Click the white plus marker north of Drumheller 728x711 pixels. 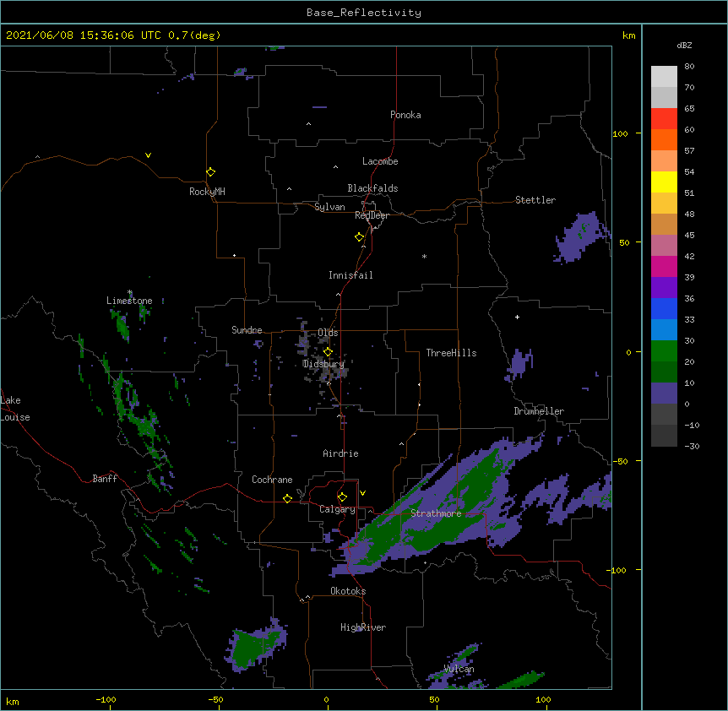tap(517, 317)
